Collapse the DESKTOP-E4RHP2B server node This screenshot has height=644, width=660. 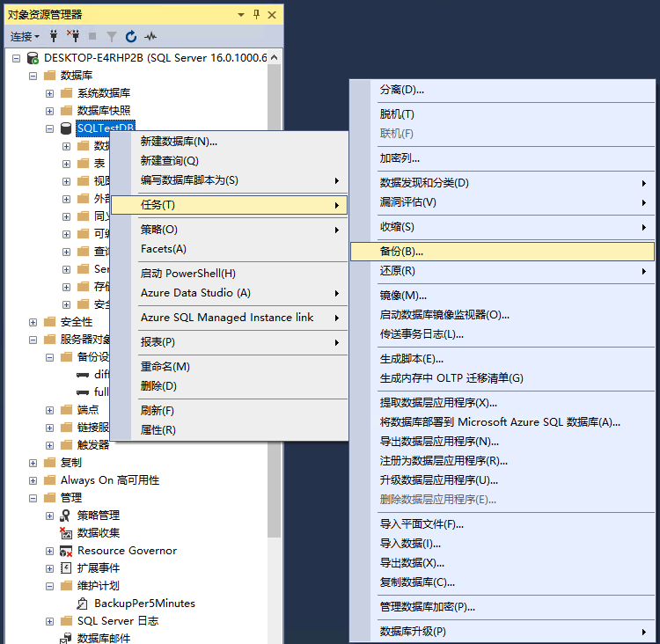(x=16, y=58)
